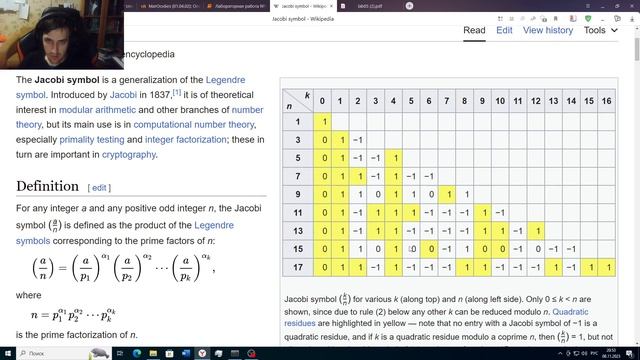Open Microsoft Store from the taskbar
Screen dimensions: 640x360
click(169, 353)
